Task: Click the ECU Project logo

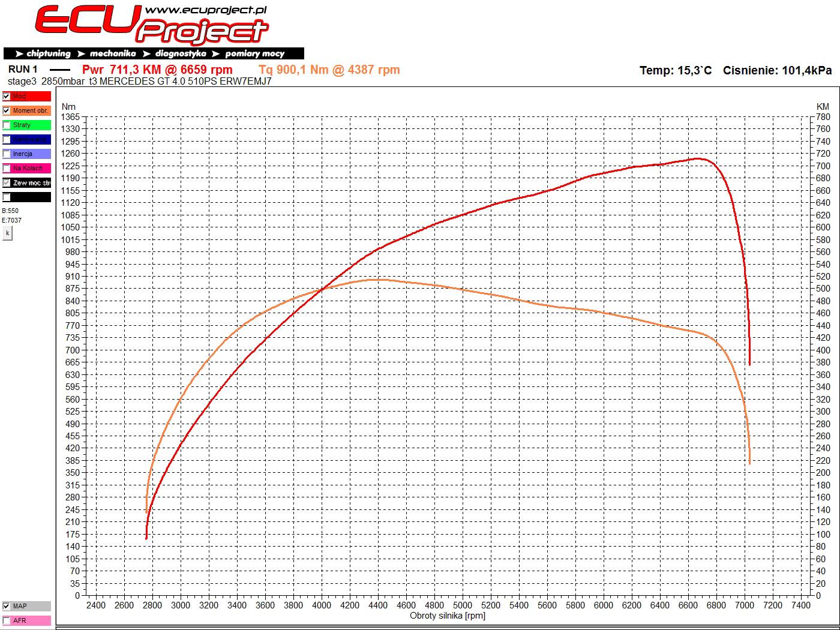Action: pyautogui.click(x=150, y=25)
